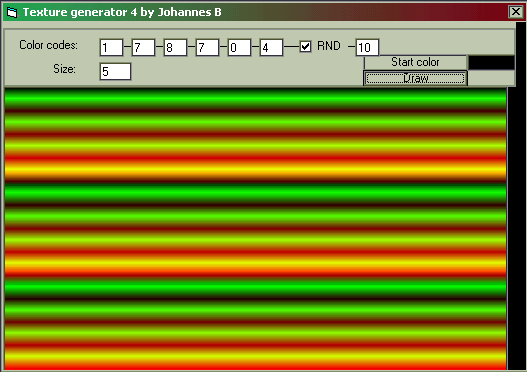Close the Texture generator window
The width and height of the screenshot is (527, 372).
[x=516, y=12]
